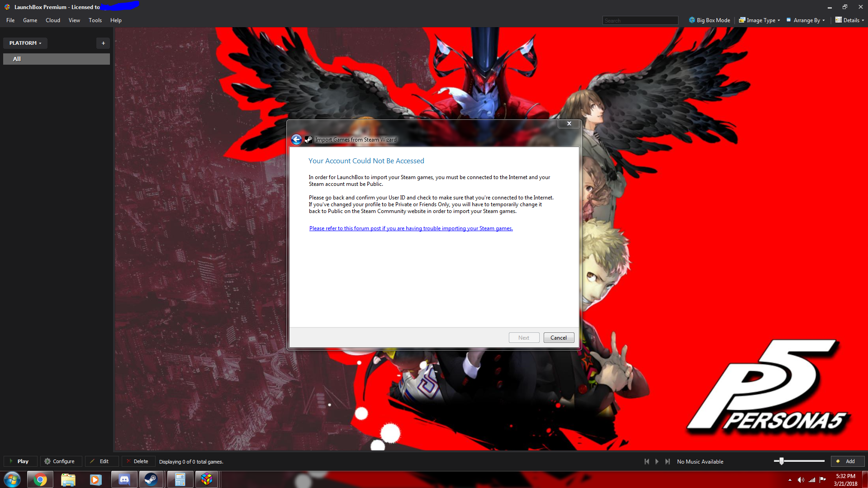Image resolution: width=868 pixels, height=488 pixels.
Task: Open the File menu
Action: [10, 20]
